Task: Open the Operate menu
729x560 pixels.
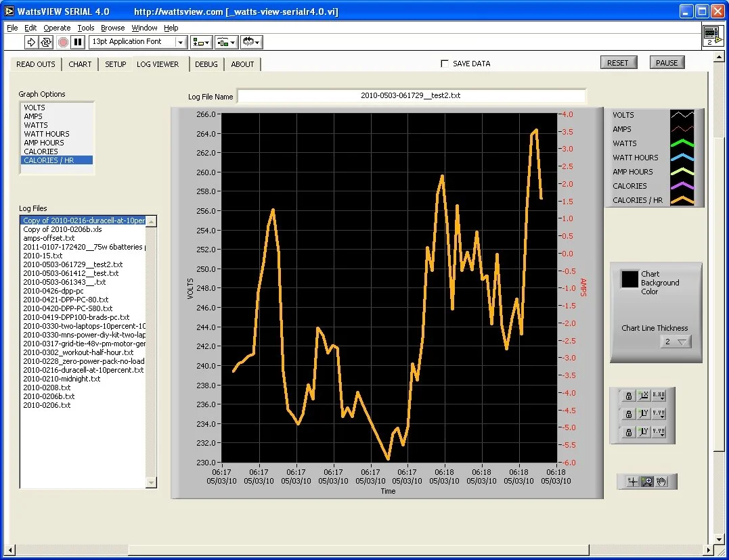Action: [x=57, y=28]
